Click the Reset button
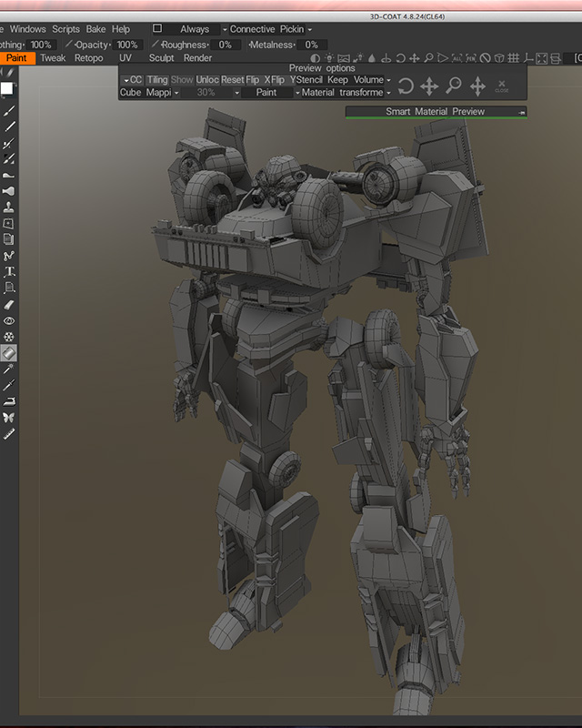This screenshot has width=582, height=728. 232,80
